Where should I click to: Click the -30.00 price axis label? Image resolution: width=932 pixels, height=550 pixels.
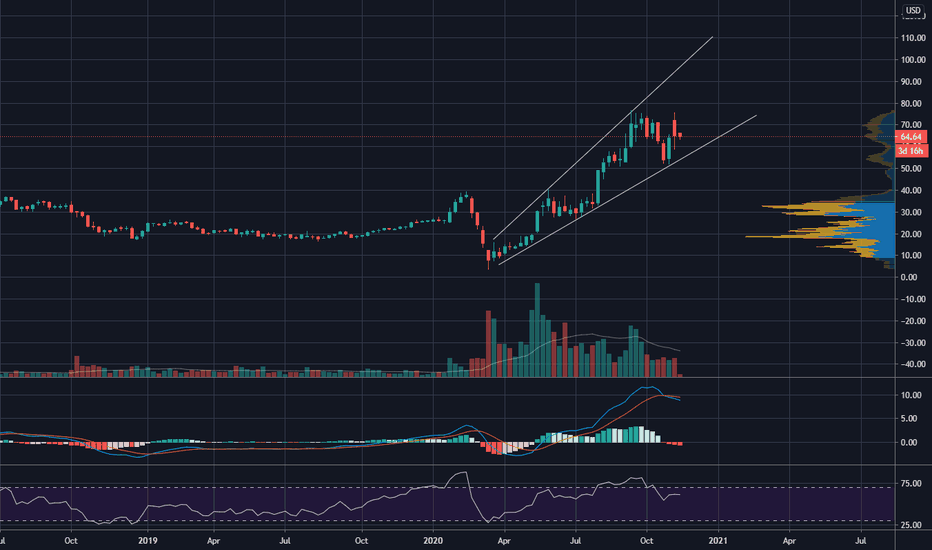coord(912,343)
